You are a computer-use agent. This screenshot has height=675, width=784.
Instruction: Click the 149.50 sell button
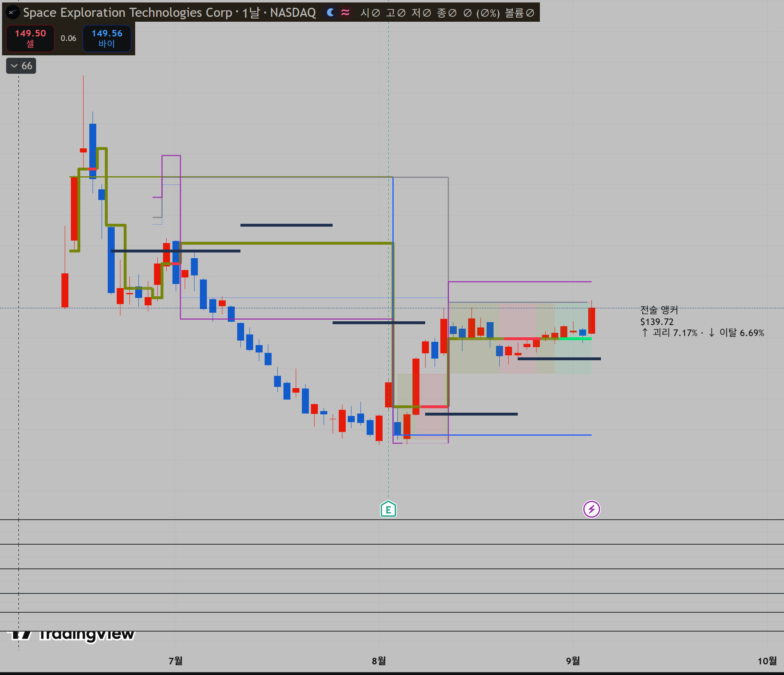pos(30,38)
